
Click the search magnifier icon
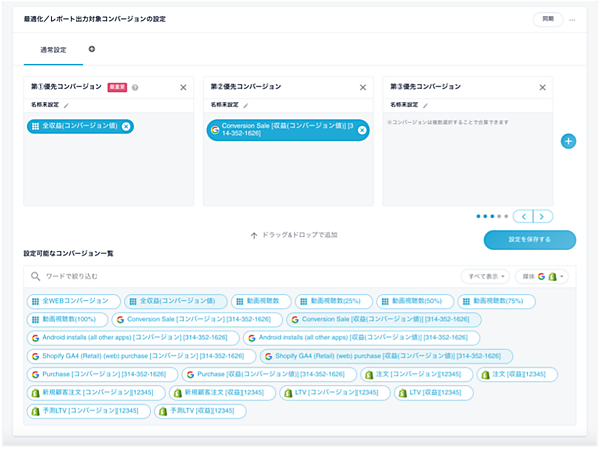coord(35,276)
